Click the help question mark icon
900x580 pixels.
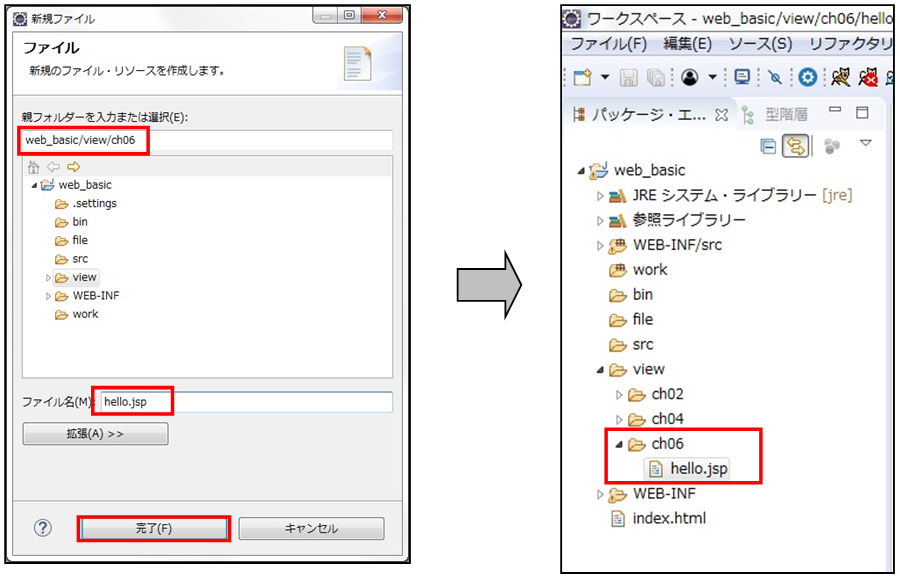[x=42, y=528]
